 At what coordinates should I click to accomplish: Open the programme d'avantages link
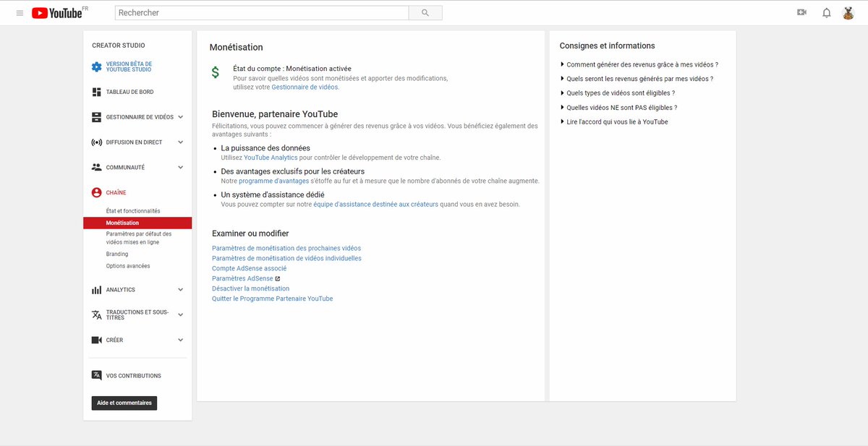coord(274,181)
